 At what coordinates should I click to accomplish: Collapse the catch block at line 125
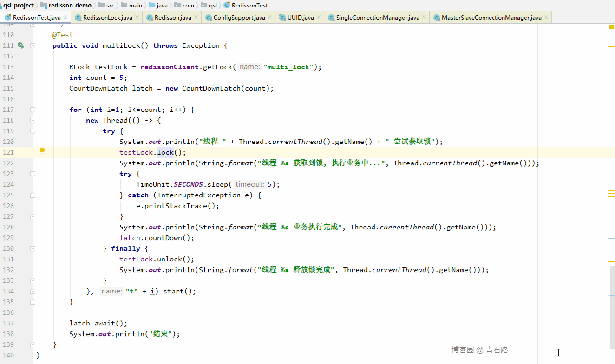pyautogui.click(x=33, y=195)
